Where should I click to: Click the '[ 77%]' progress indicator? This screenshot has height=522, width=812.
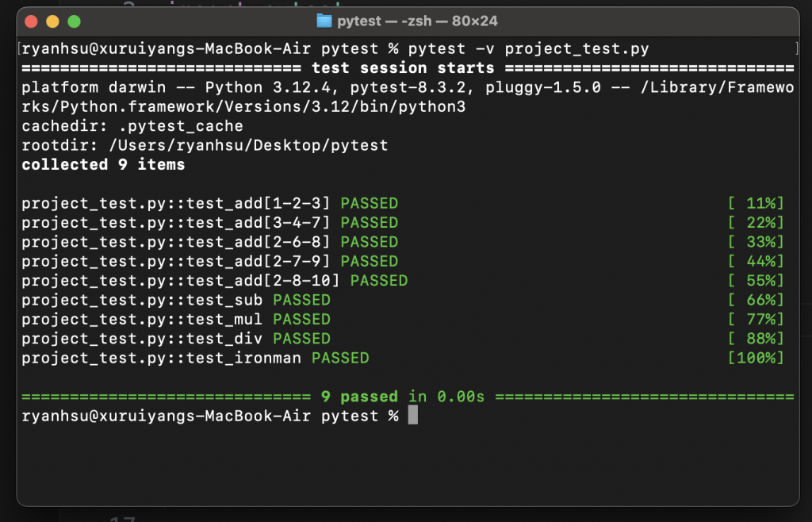tap(756, 319)
